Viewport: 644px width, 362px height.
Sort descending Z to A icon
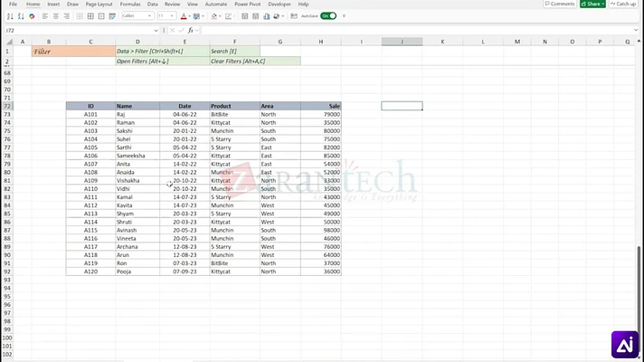21,16
